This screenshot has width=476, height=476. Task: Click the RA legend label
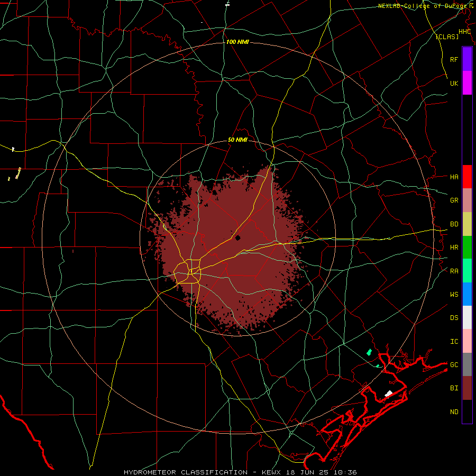(454, 271)
